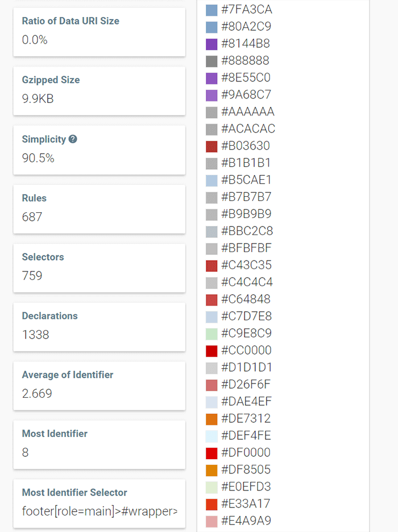Click the #CC0000 red color swatch
Image resolution: width=398 pixels, height=532 pixels.
(212, 350)
